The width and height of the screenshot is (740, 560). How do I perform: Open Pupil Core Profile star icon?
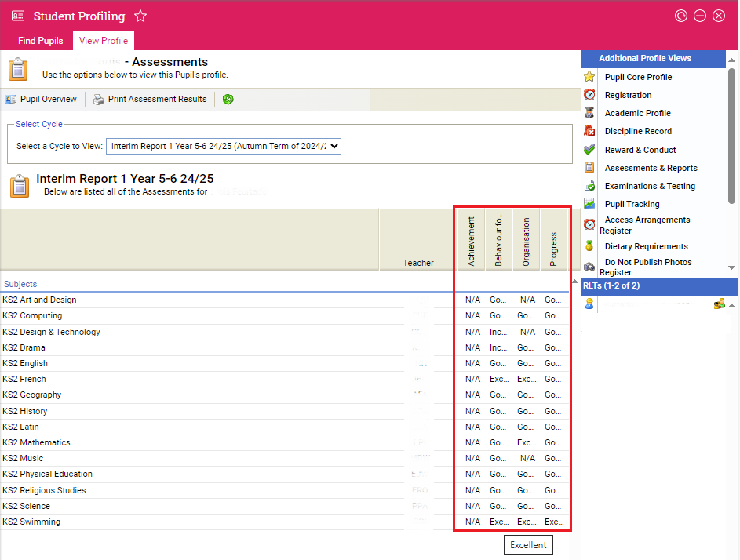tap(589, 77)
